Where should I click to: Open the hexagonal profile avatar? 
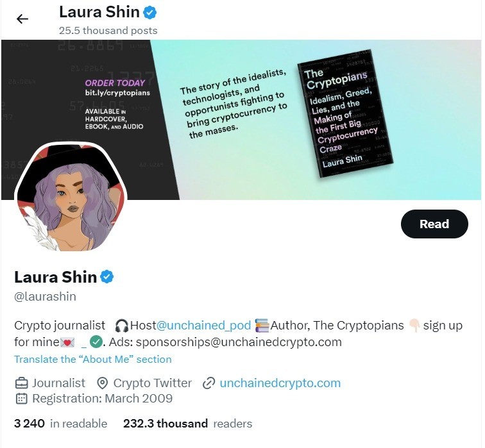pos(71,197)
